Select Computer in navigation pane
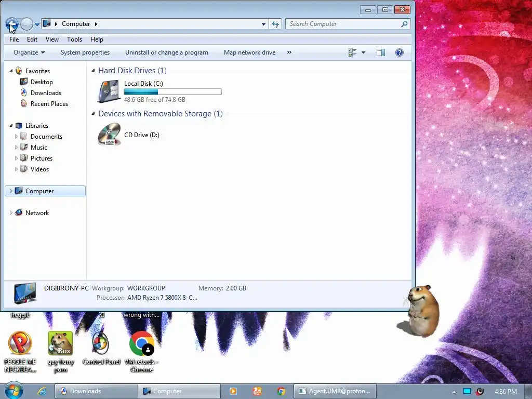The height and width of the screenshot is (399, 532). click(39, 191)
